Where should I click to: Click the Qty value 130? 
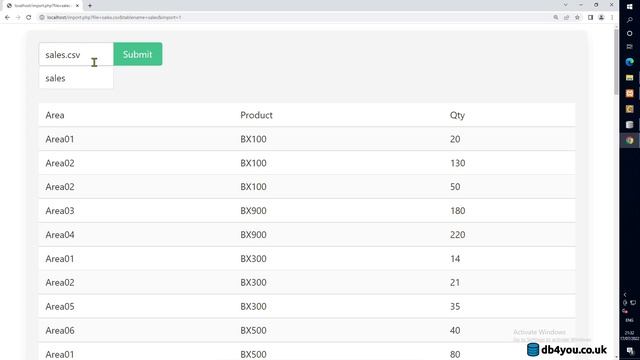[458, 163]
